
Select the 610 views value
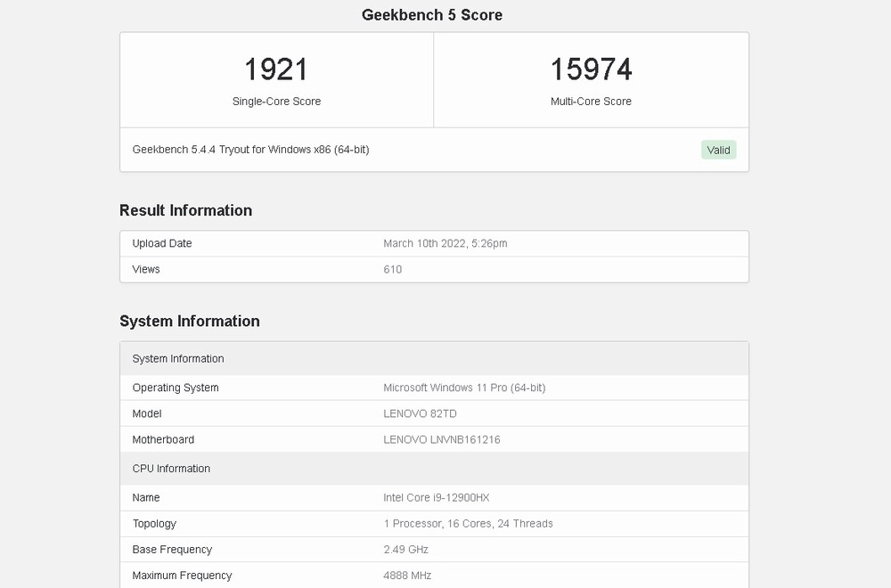393,269
